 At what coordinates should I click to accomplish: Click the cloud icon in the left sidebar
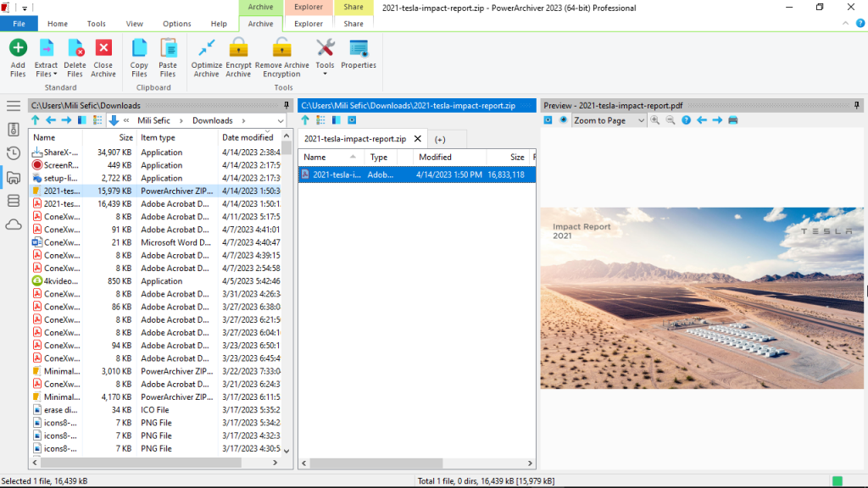pyautogui.click(x=14, y=225)
